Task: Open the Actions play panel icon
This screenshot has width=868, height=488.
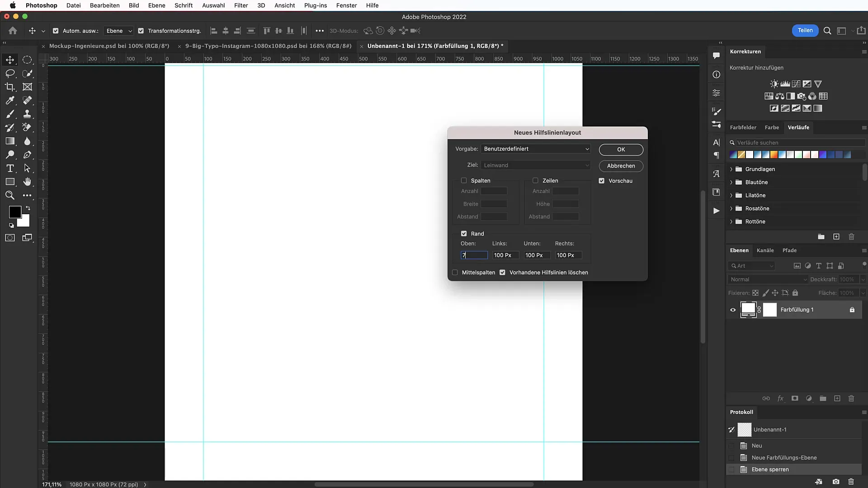Action: (x=717, y=211)
